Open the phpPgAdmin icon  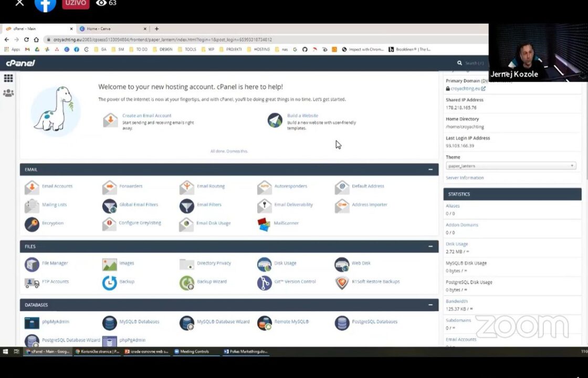110,341
